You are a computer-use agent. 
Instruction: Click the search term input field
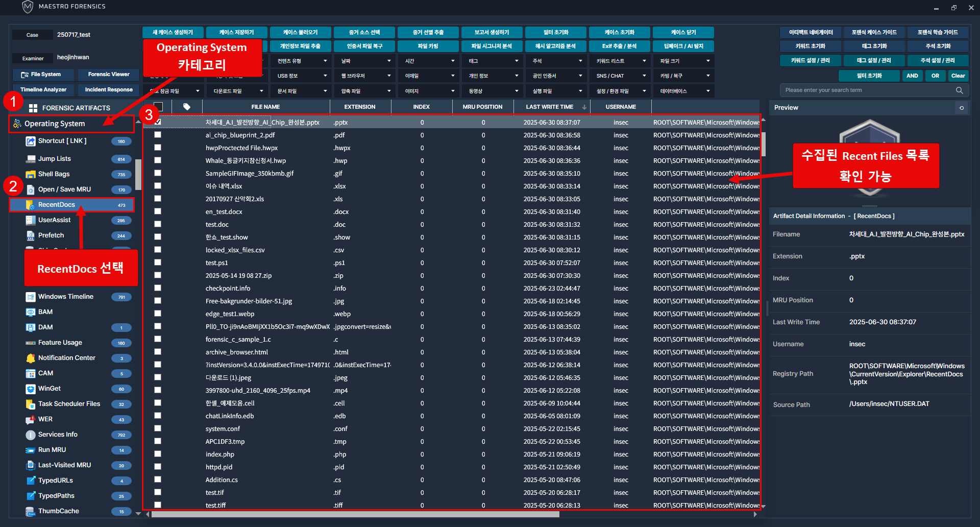pos(868,90)
